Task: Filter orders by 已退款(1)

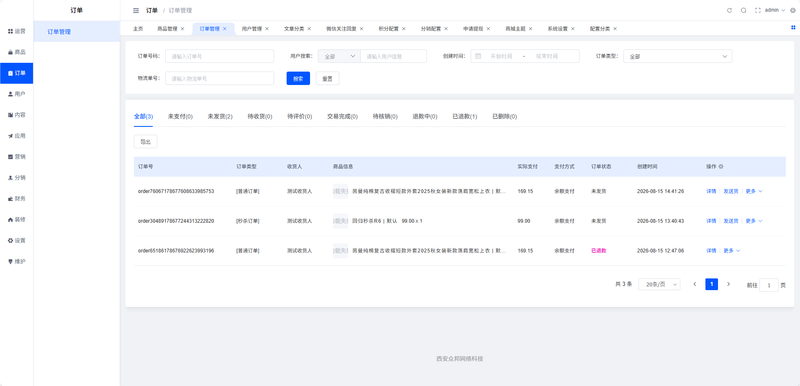Action: coord(465,117)
